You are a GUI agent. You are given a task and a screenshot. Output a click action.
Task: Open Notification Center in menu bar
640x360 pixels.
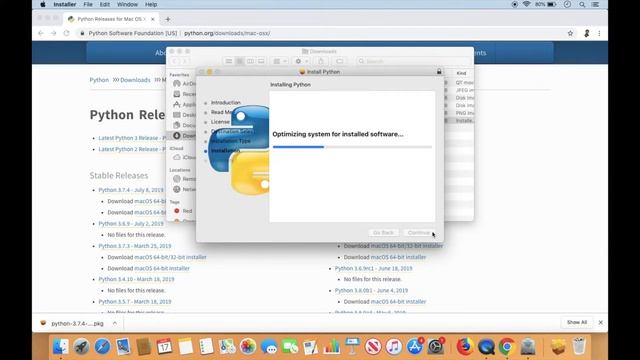(x=596, y=4)
